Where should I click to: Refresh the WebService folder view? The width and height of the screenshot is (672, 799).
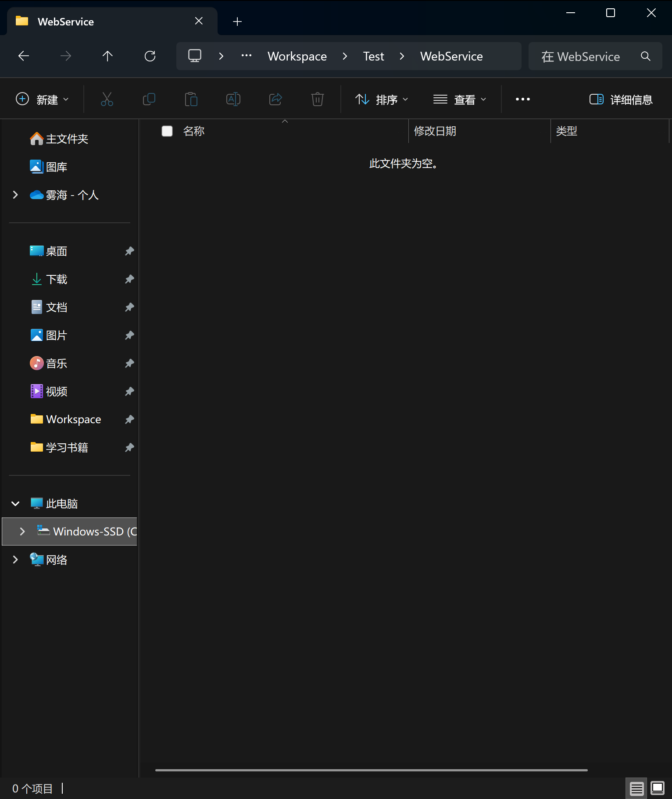tap(150, 56)
